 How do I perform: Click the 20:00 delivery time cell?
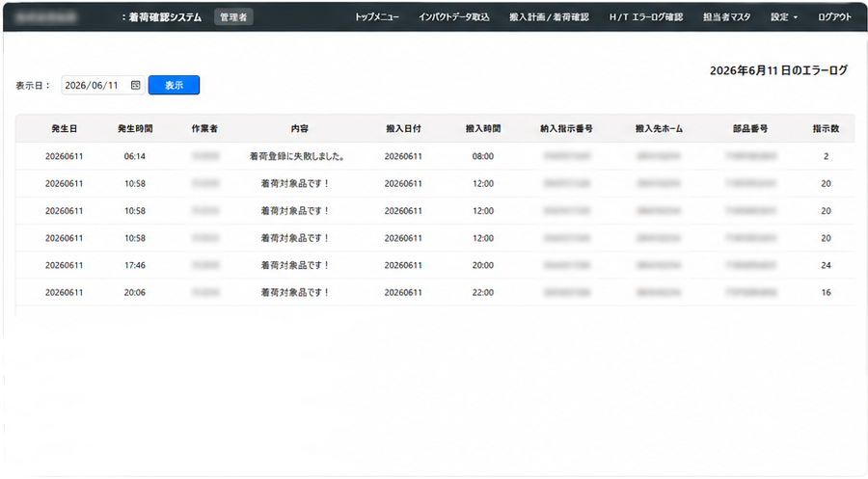tap(483, 265)
